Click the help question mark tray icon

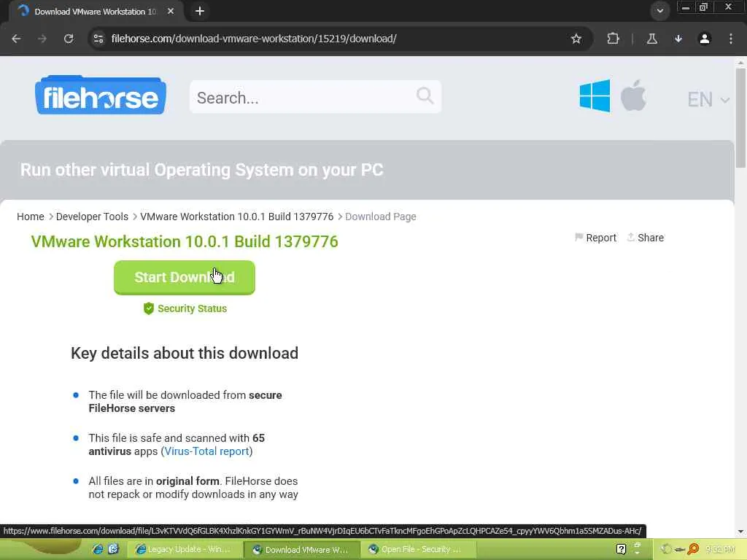621,550
